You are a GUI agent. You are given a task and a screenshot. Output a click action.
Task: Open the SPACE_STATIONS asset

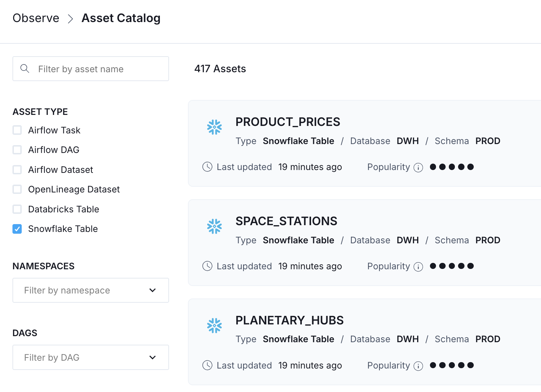[287, 221]
